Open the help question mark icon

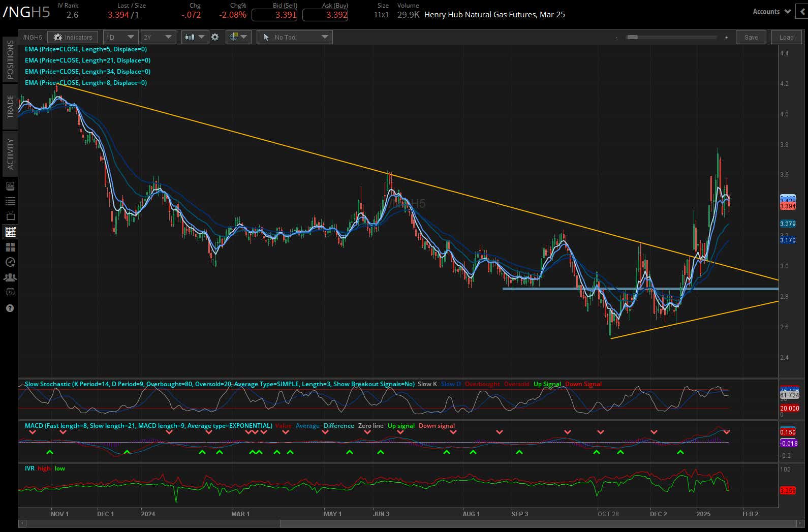10,308
